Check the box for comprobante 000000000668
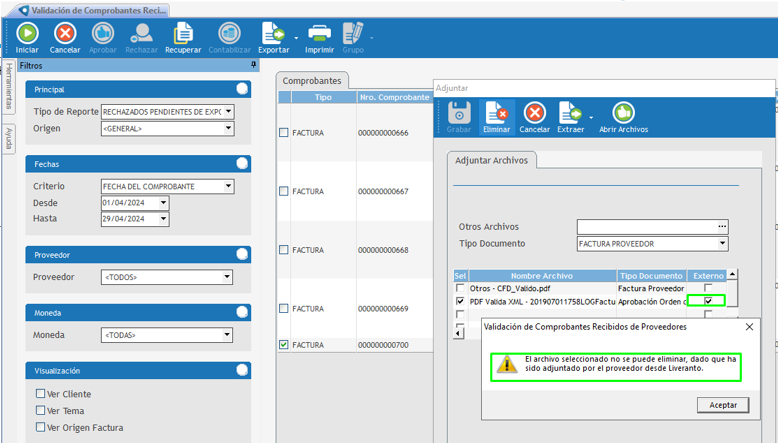 pyautogui.click(x=283, y=250)
